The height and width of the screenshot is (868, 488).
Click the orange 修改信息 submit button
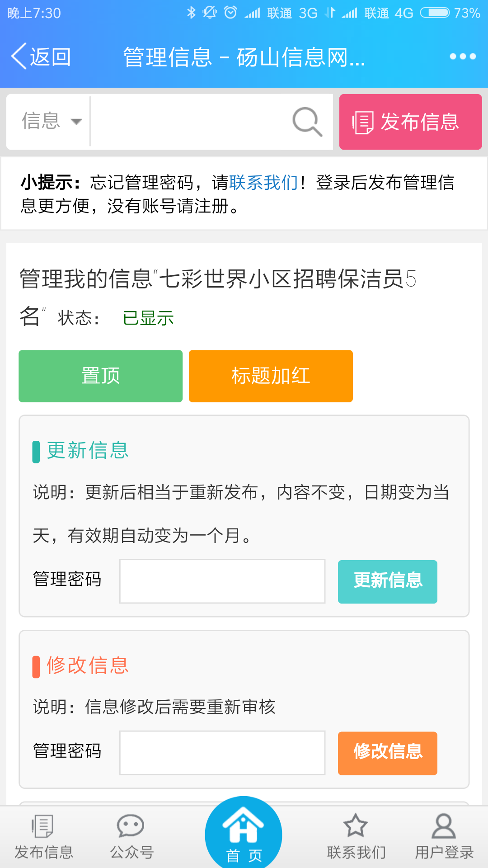(x=388, y=753)
